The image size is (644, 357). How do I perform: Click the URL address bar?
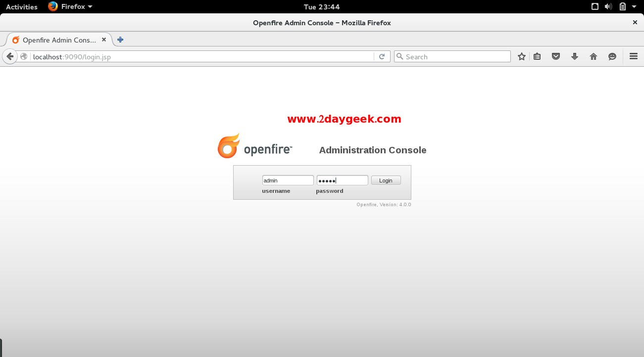(x=203, y=56)
